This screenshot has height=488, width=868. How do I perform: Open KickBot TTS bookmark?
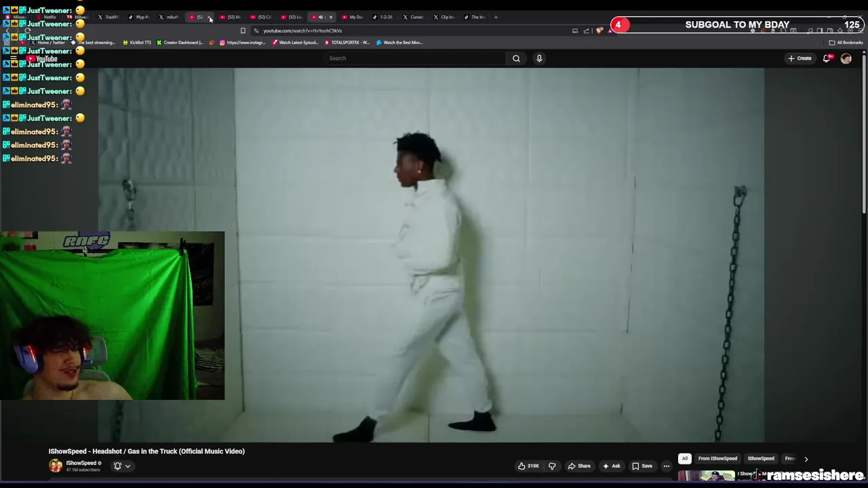click(x=137, y=43)
